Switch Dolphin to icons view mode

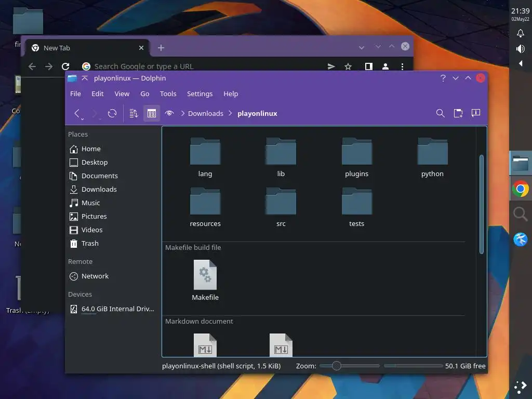(x=152, y=113)
